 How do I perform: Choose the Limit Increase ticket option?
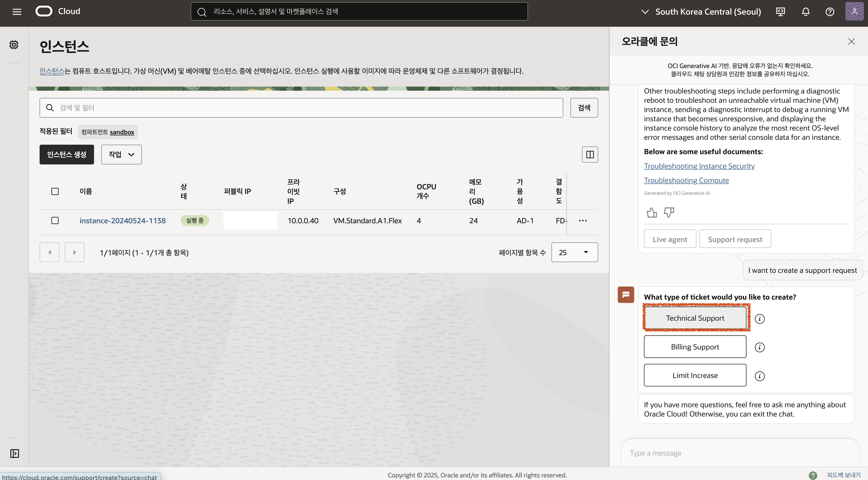(695, 375)
